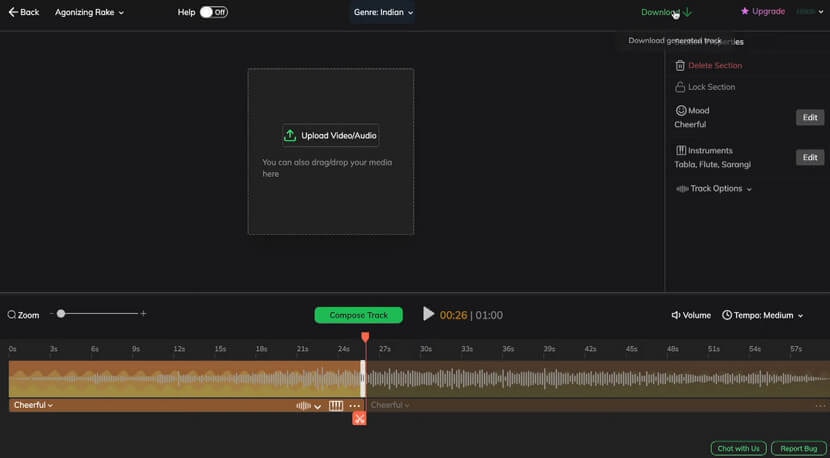
Task: Click the zoom-out minus sign
Action: tap(52, 313)
